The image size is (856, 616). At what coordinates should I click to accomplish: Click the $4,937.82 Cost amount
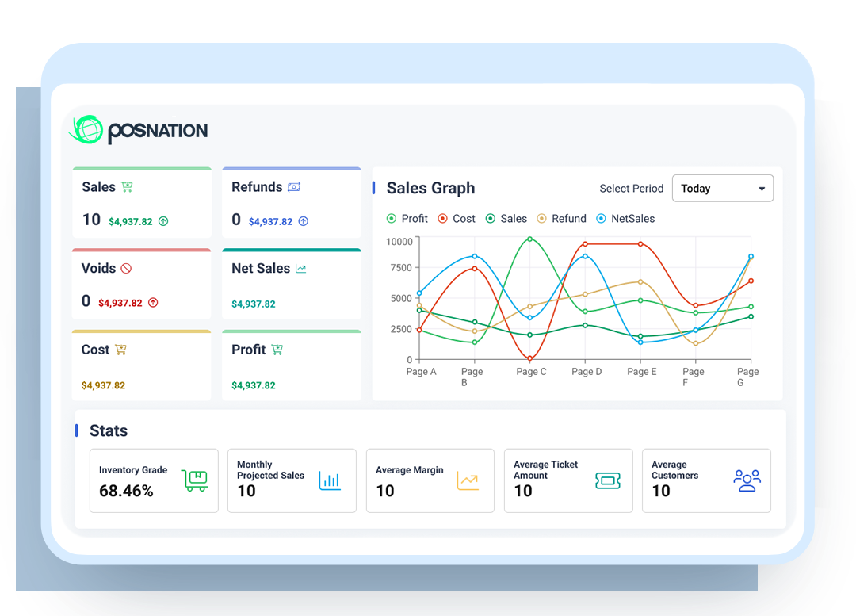(x=103, y=385)
